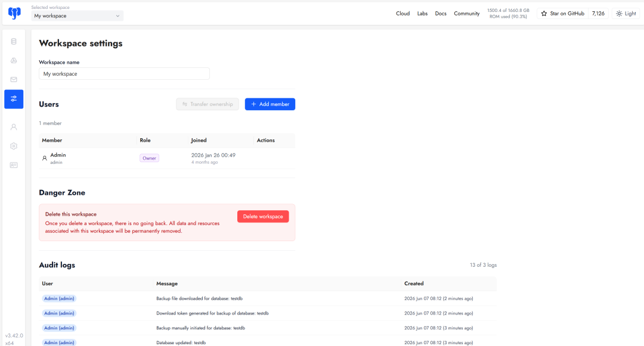Expand the workspace selector chevron
Viewport: 644px width, 346px height.
coord(117,16)
